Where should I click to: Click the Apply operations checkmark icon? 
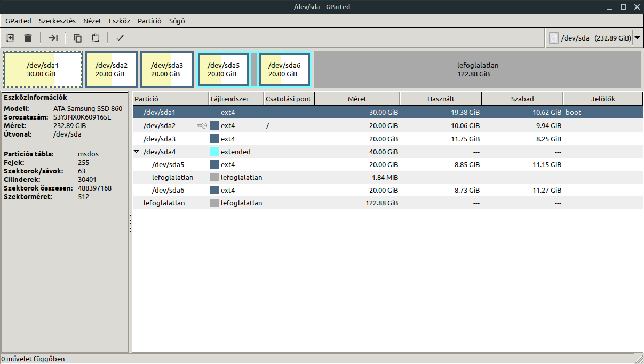pyautogui.click(x=120, y=38)
